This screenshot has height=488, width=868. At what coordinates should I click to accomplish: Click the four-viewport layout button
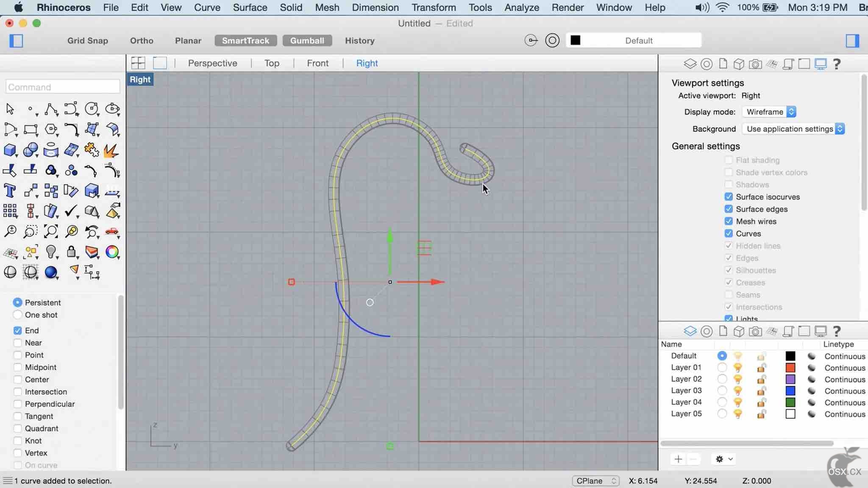click(x=138, y=63)
